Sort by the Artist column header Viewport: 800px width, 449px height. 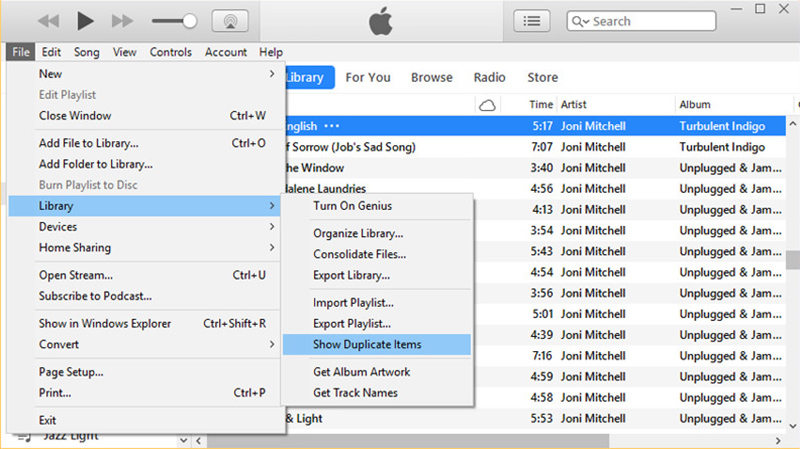coord(573,105)
